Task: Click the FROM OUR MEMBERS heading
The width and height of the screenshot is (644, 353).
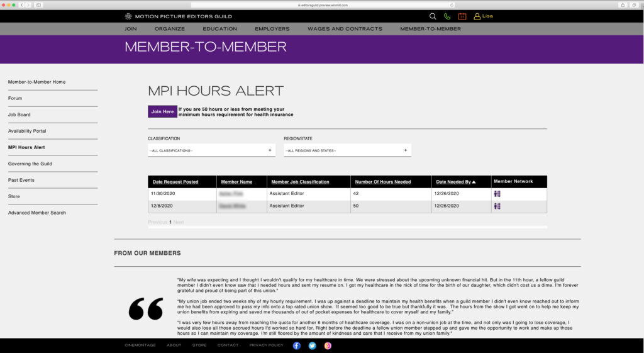Action: click(147, 253)
